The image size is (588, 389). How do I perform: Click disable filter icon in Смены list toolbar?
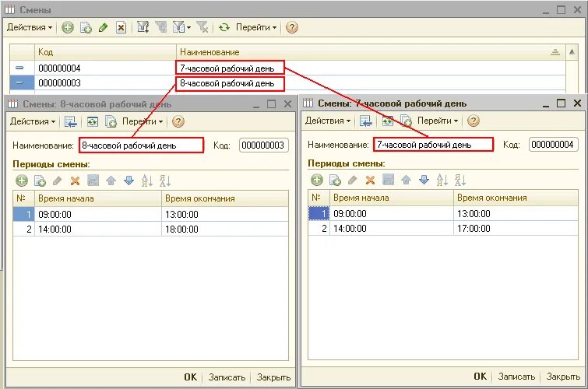click(x=202, y=27)
